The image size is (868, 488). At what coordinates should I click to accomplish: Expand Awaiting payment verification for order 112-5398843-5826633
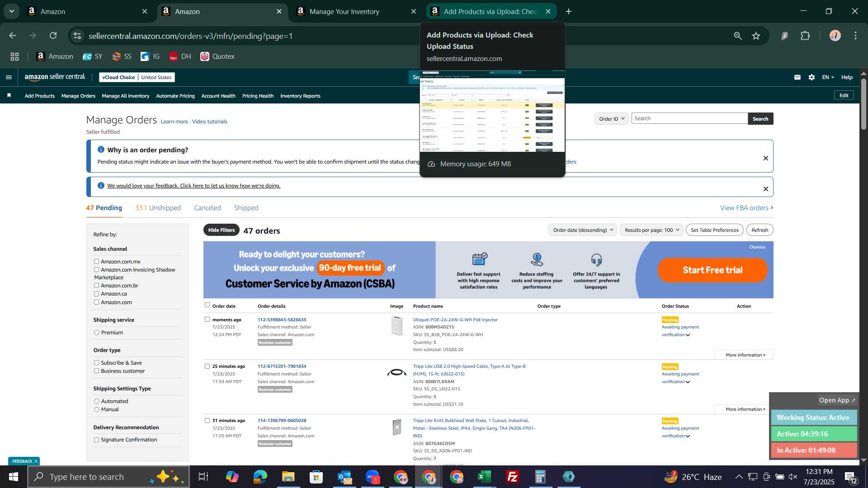pos(680,331)
